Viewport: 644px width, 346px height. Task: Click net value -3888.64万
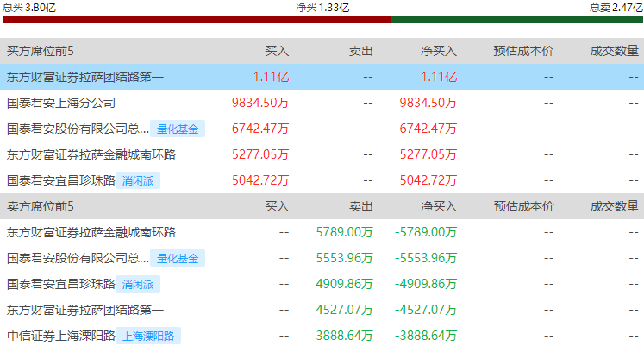coord(426,336)
